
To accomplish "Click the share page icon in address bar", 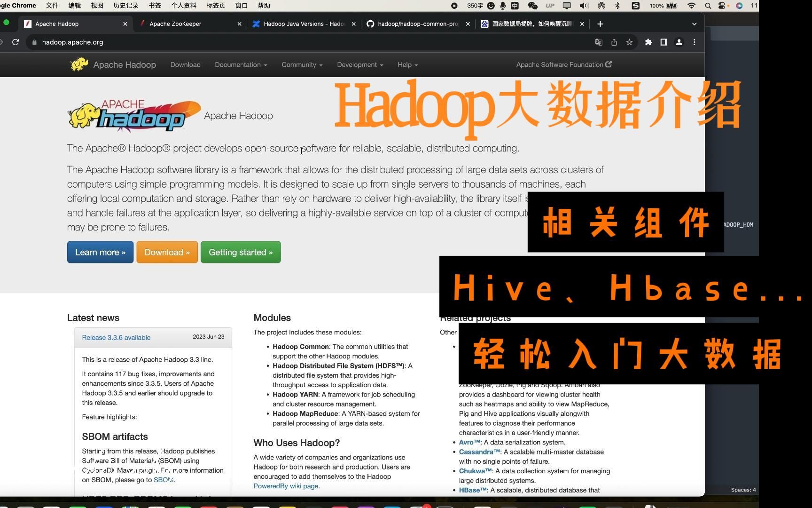I will coord(614,42).
